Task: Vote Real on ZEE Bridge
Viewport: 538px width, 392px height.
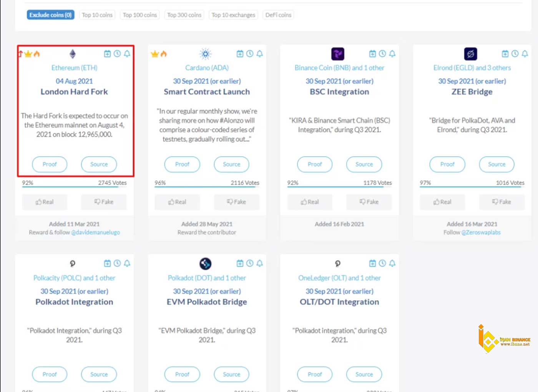Action: tap(442, 202)
